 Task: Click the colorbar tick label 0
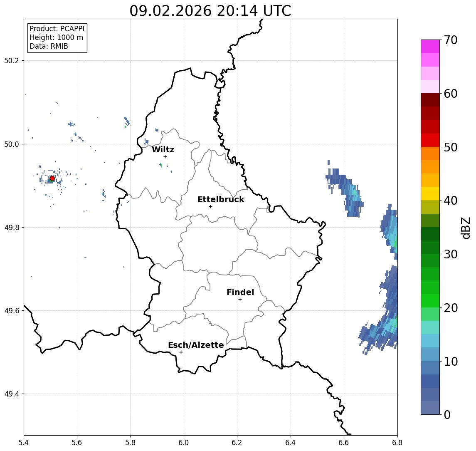tap(447, 414)
